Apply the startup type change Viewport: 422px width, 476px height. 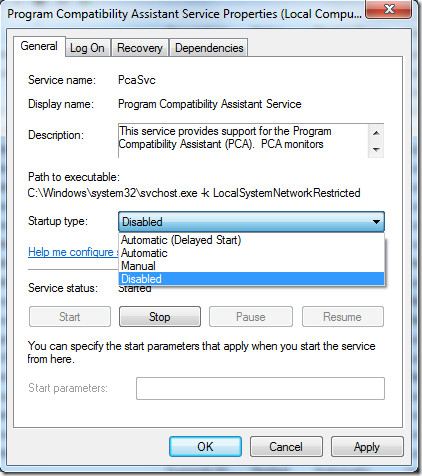click(367, 447)
